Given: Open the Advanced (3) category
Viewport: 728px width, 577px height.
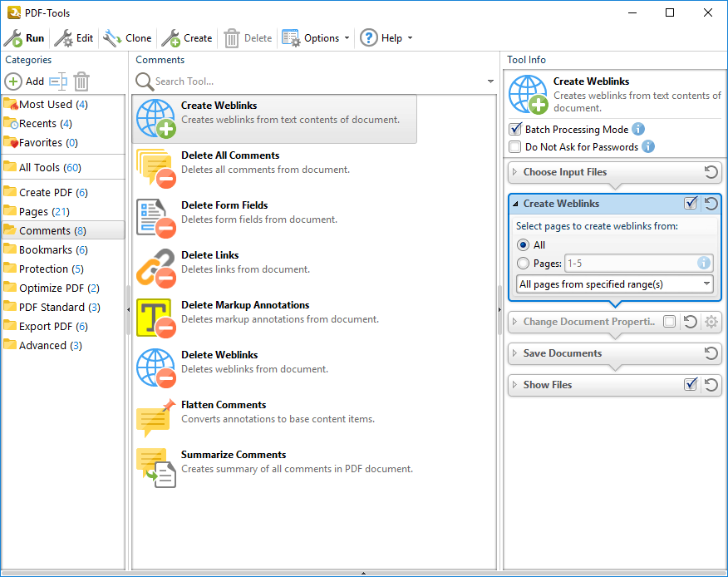Looking at the screenshot, I should point(63,345).
